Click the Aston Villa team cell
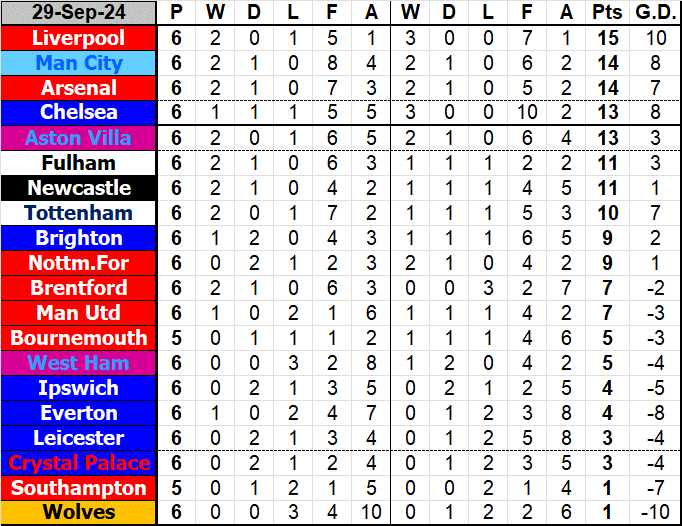The height and width of the screenshot is (526, 682). point(79,138)
